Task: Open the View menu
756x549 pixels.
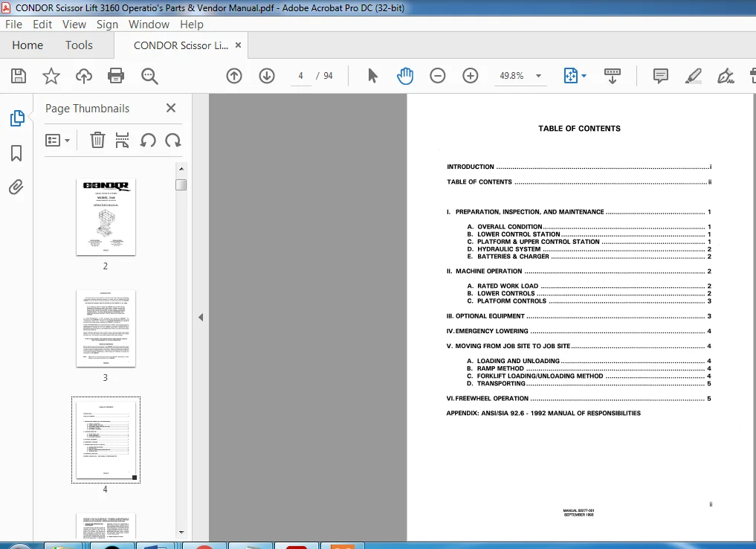Action: [x=74, y=24]
